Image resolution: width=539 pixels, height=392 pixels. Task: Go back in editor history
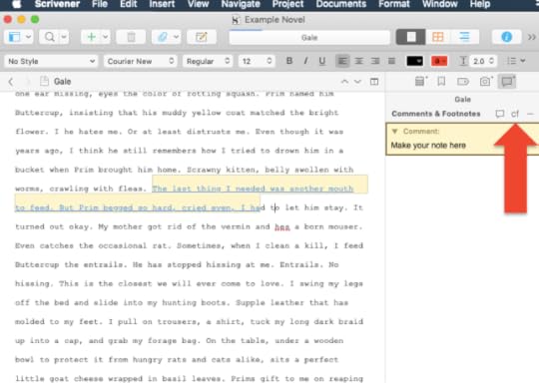point(11,82)
